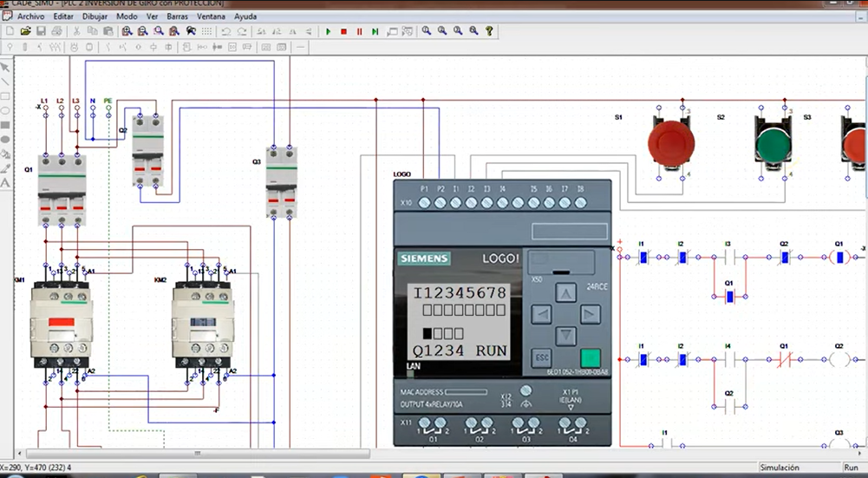Select the arrow pointer tool in sidebar

[5, 68]
